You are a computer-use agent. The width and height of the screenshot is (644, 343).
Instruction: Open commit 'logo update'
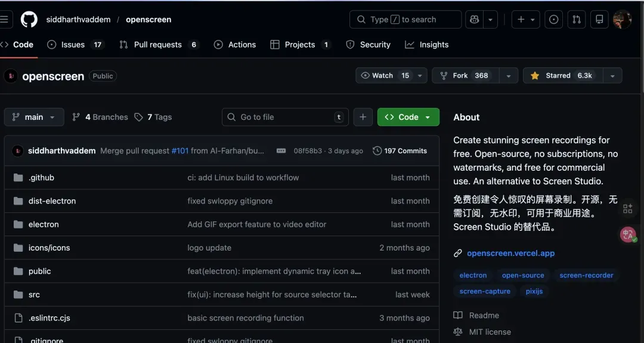tap(209, 248)
